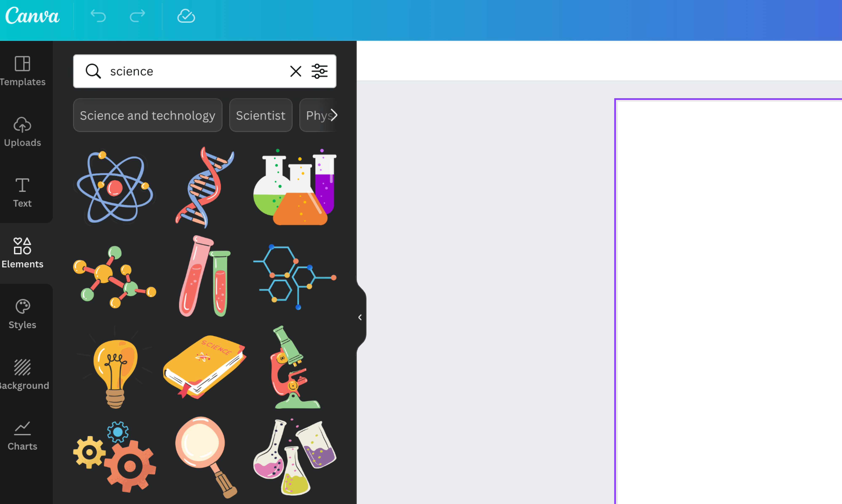Viewport: 842px width, 504px height.
Task: Click the filter/settings sliders icon
Action: pos(320,71)
